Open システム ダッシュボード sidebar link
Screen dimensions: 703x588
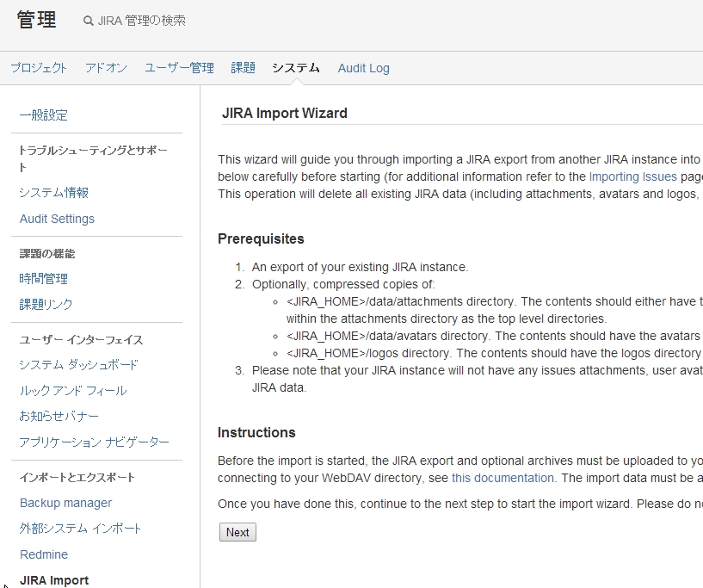[x=79, y=365]
